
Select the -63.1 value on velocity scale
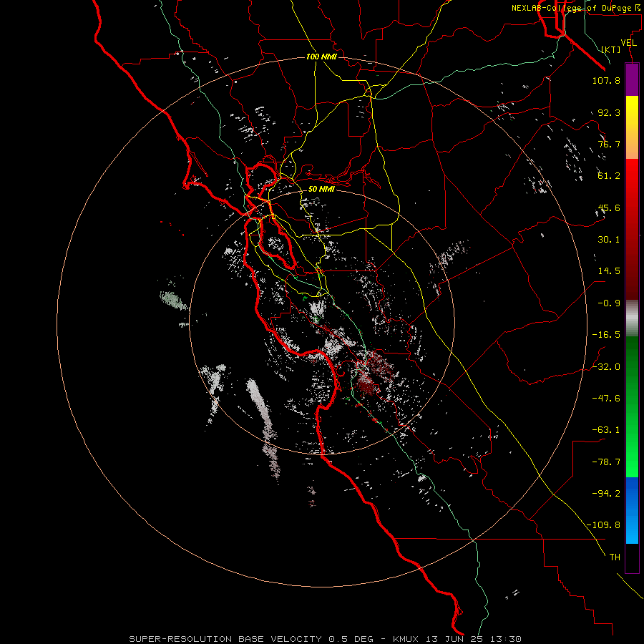coord(606,430)
